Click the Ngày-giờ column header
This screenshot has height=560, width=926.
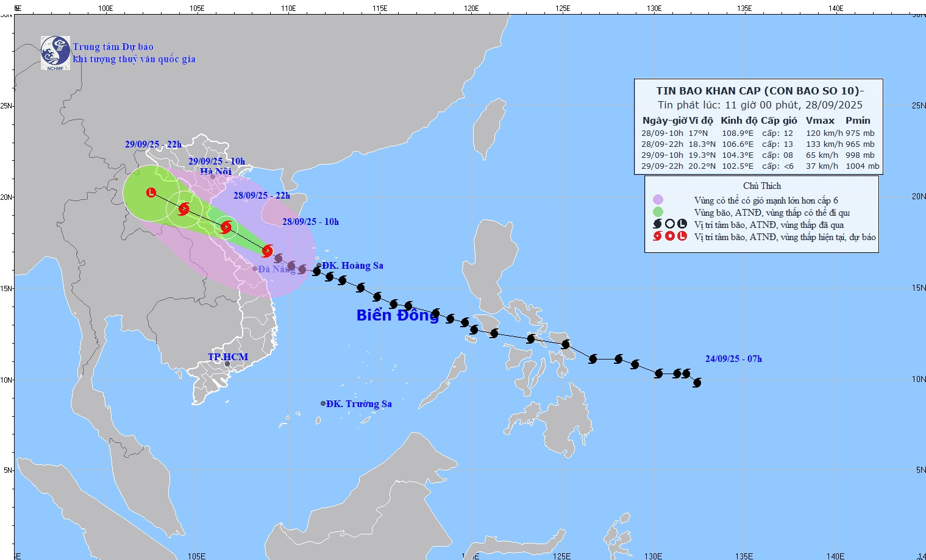click(664, 121)
